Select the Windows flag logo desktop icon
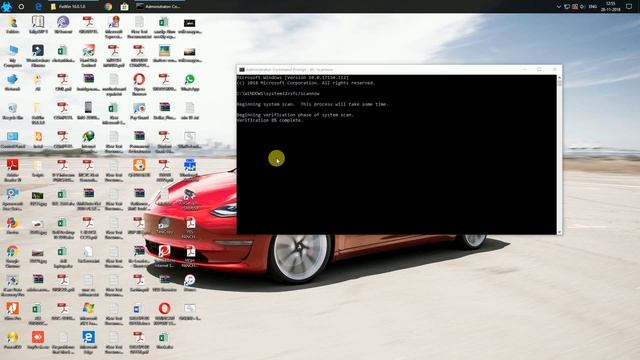This screenshot has height=360, width=640. pyautogui.click(x=89, y=313)
